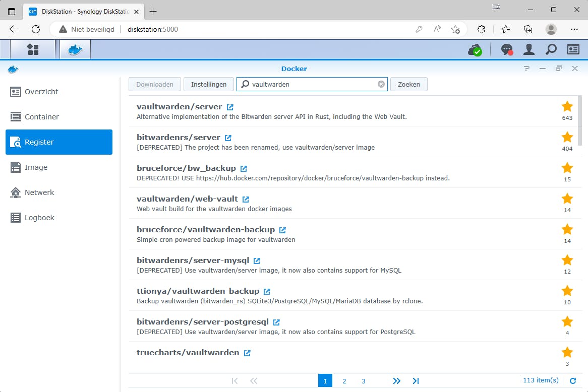Open the Logboek section
This screenshot has width=588, height=392.
pos(59,217)
